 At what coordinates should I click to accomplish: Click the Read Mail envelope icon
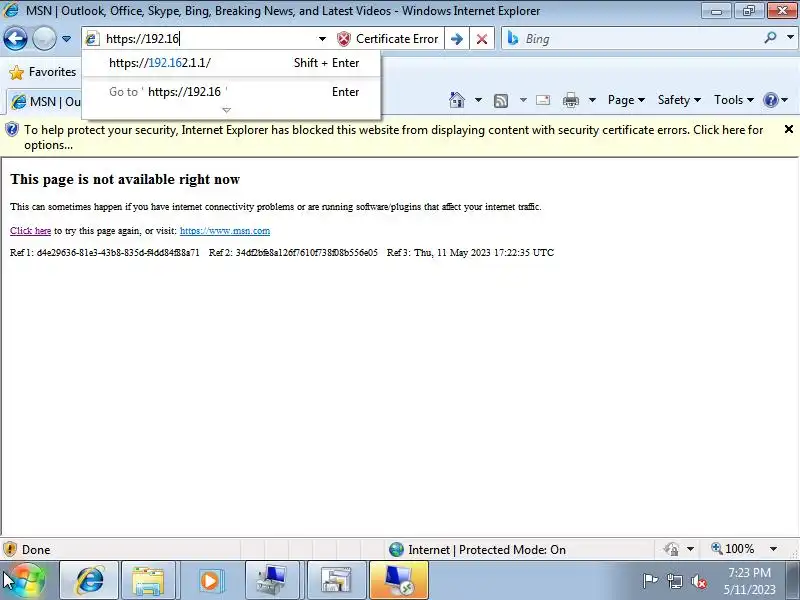tap(543, 100)
